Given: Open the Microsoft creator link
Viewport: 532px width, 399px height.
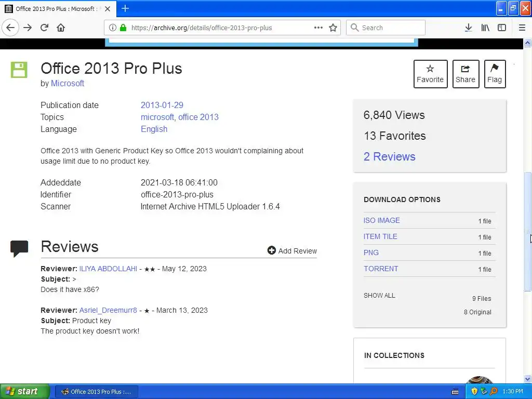Looking at the screenshot, I should (67, 84).
